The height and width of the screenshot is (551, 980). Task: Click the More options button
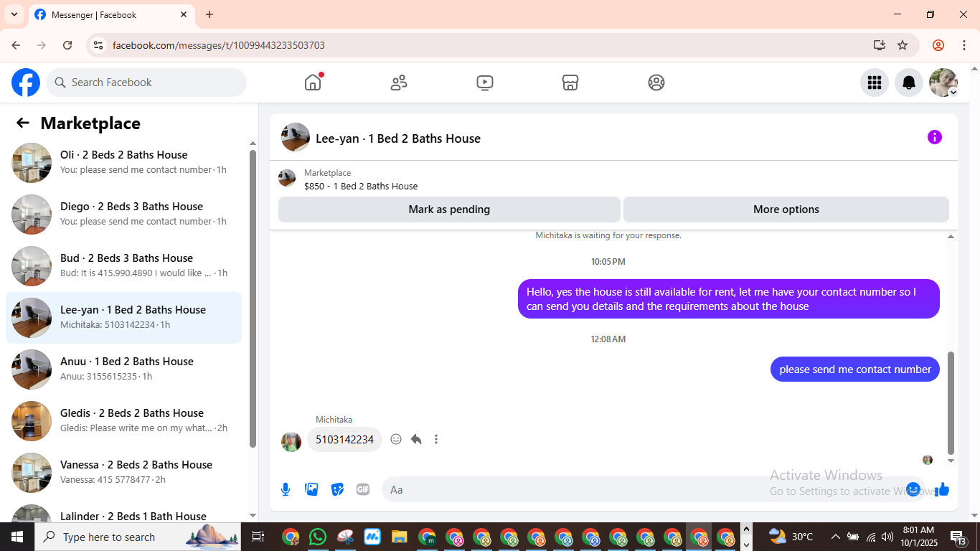coord(786,209)
